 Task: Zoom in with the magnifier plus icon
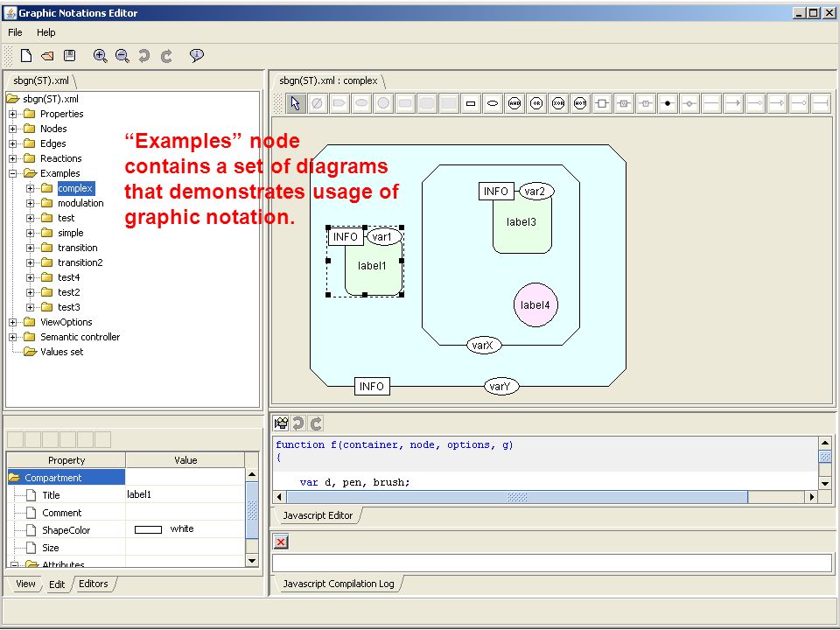pos(100,55)
